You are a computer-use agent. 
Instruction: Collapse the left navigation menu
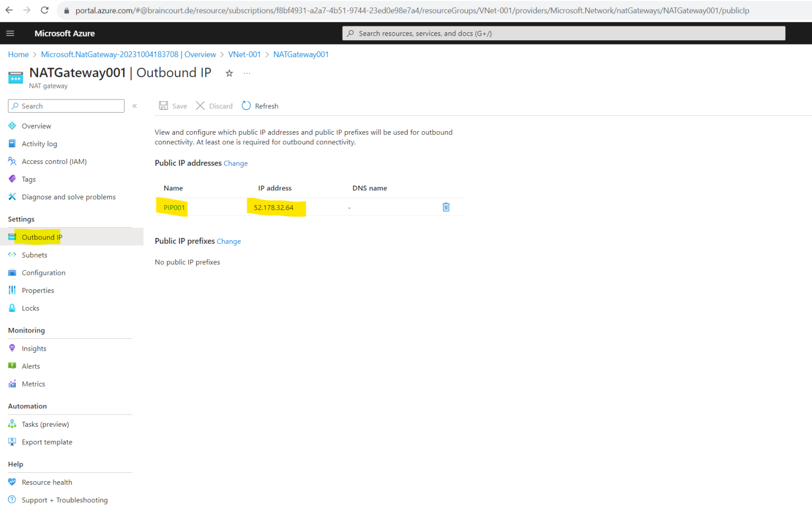pos(135,106)
